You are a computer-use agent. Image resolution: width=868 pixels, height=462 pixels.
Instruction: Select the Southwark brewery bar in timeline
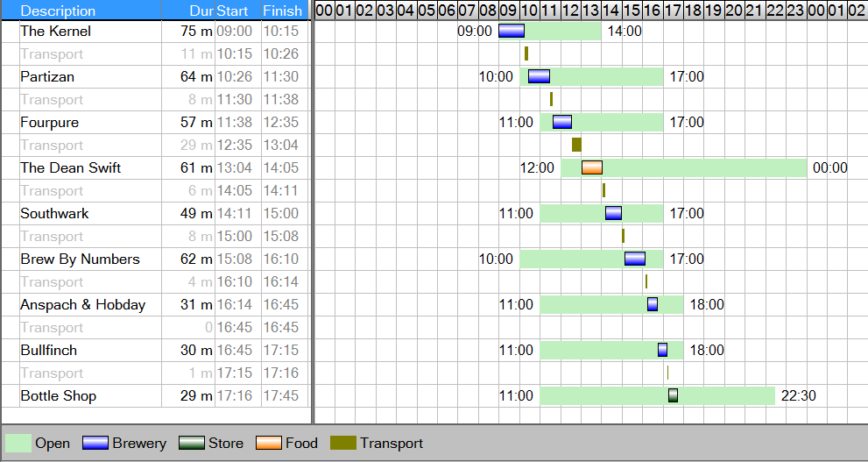[x=613, y=213]
